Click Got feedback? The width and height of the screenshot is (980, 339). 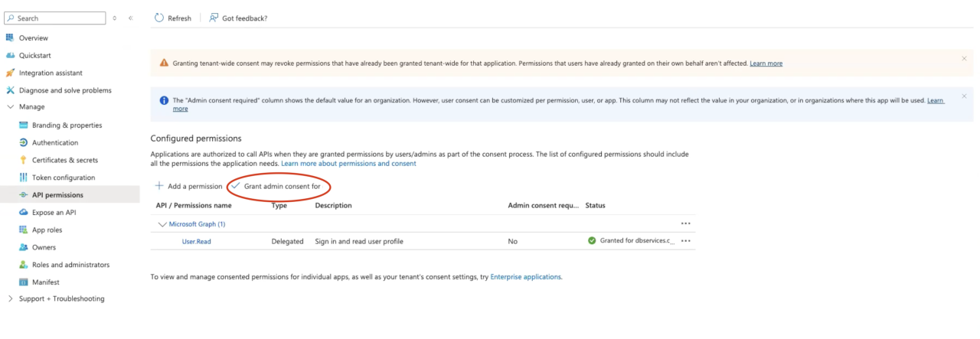coord(238,18)
